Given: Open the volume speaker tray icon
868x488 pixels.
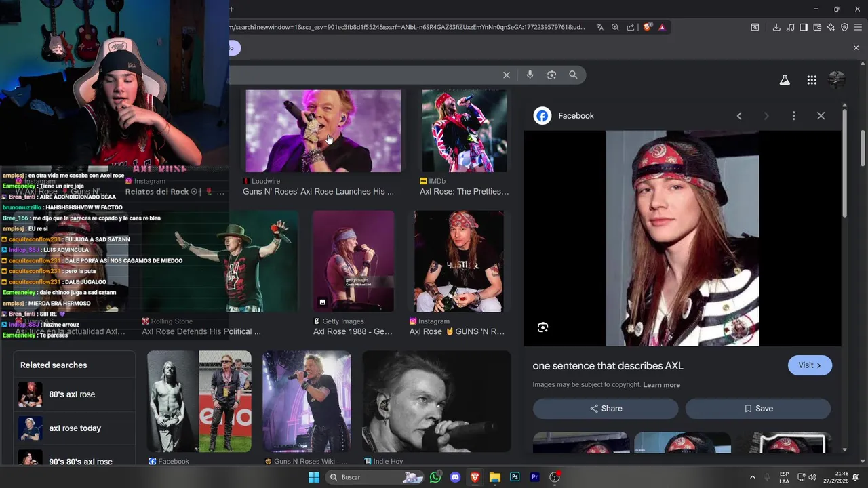Looking at the screenshot, I should tap(812, 477).
